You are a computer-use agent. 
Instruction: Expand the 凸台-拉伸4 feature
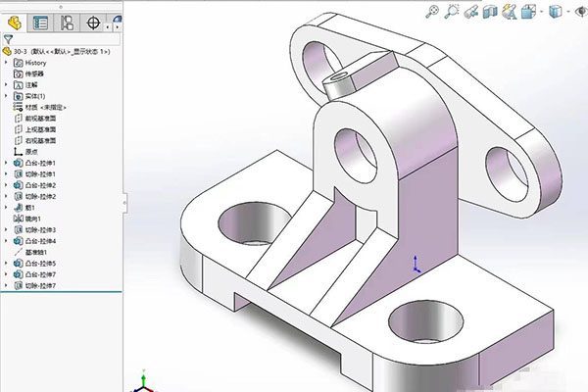point(6,241)
